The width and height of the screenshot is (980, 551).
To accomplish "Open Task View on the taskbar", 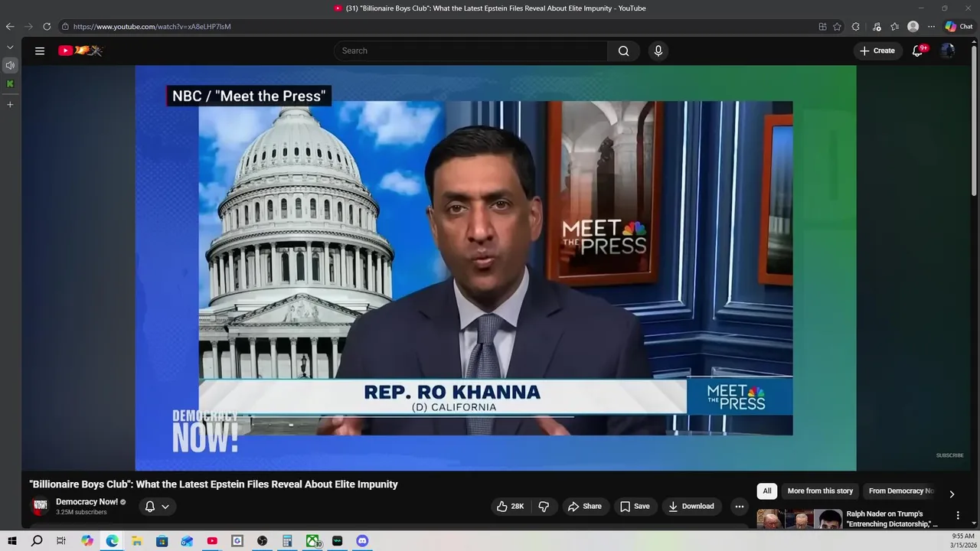I will (61, 541).
